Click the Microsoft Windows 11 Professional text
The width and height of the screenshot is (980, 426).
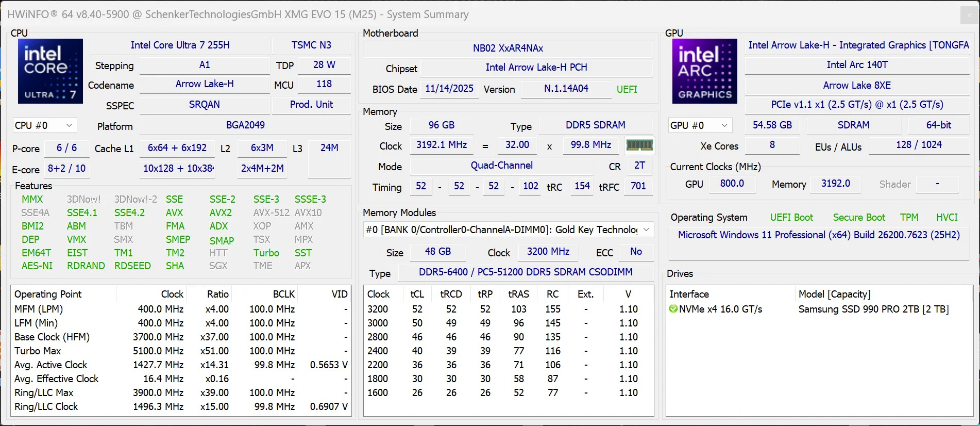(818, 235)
